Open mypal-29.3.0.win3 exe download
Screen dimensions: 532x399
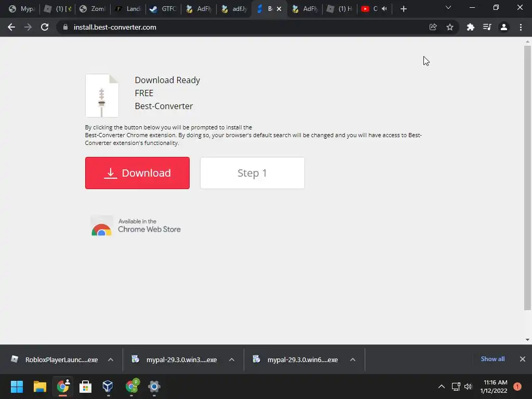point(175,360)
